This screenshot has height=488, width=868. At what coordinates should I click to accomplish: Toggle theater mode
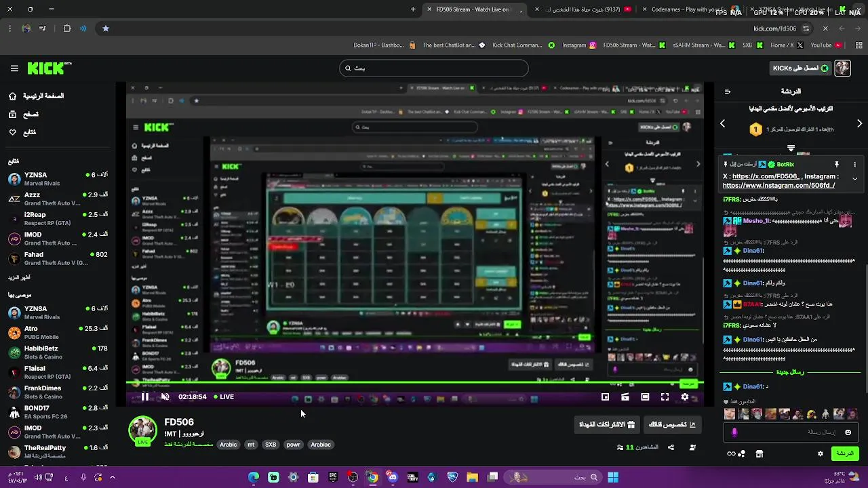[x=645, y=397]
